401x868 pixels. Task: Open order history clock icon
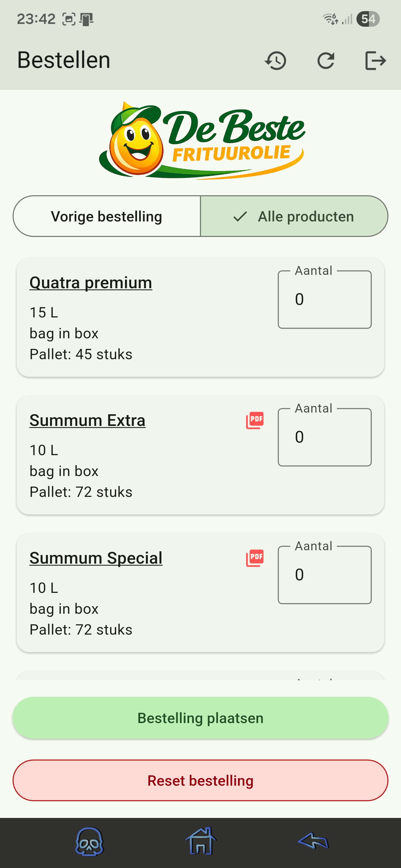(x=275, y=61)
